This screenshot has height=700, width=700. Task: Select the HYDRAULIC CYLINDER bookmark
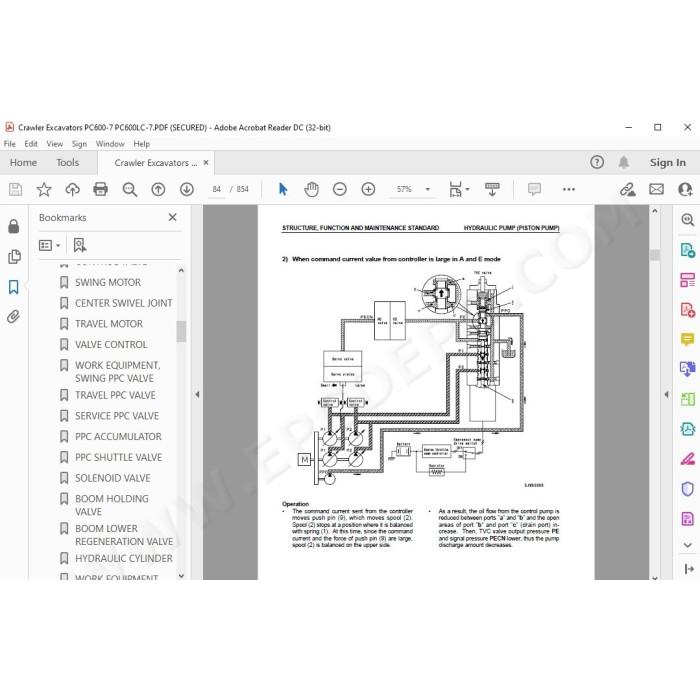point(124,558)
